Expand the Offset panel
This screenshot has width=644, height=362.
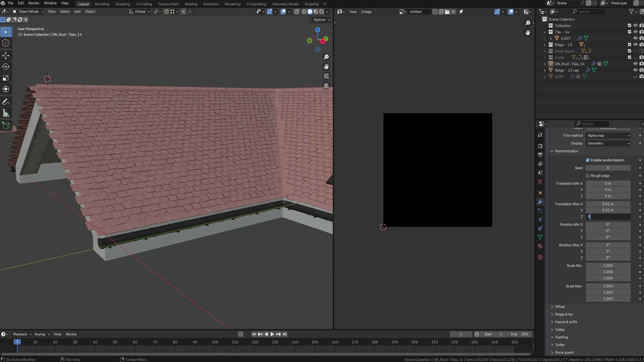[x=552, y=307]
